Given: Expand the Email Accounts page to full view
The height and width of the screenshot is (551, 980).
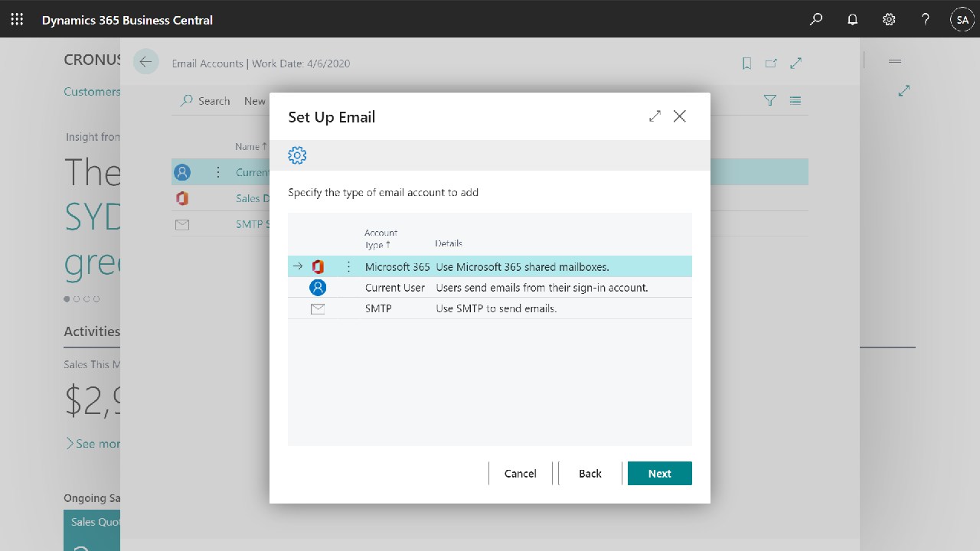Looking at the screenshot, I should [796, 64].
